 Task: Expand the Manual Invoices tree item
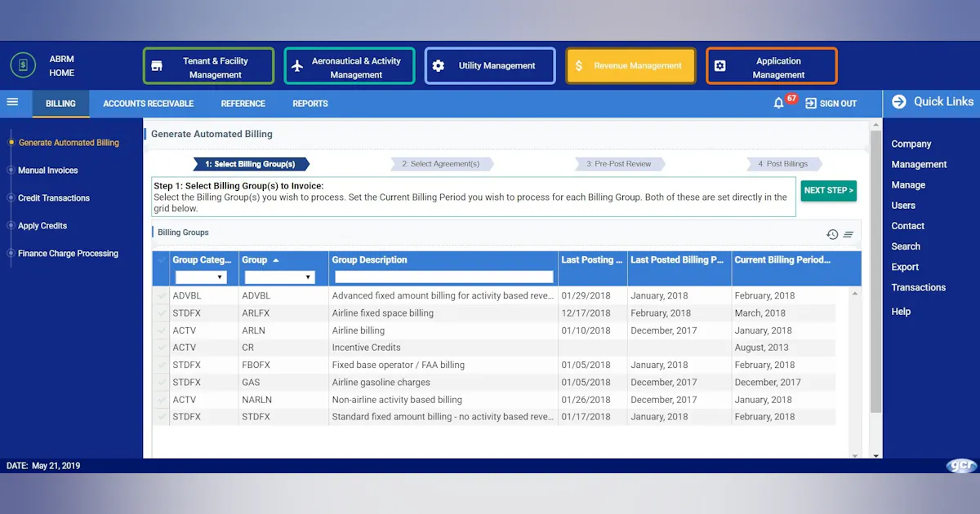click(x=11, y=171)
